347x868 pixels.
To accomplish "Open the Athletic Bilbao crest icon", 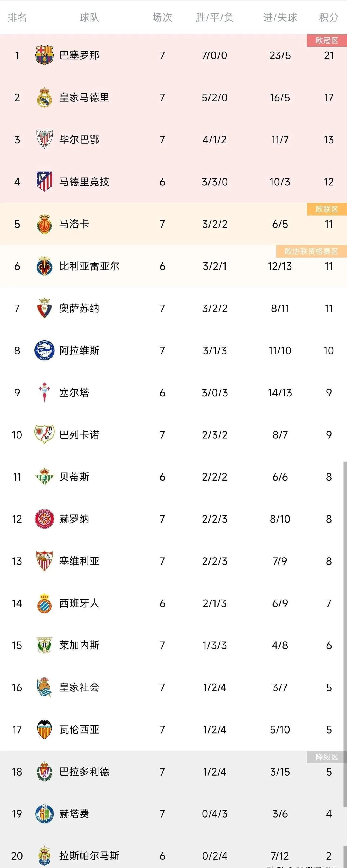I will pyautogui.click(x=44, y=139).
